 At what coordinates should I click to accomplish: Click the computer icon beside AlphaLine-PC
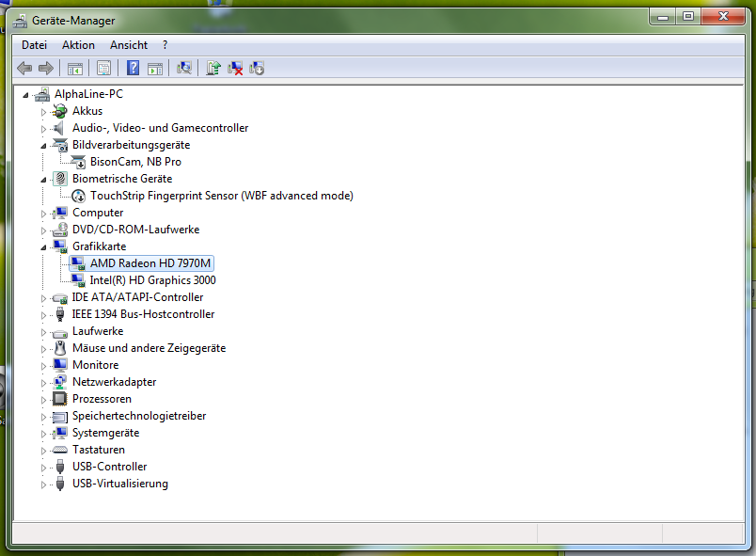pos(42,94)
